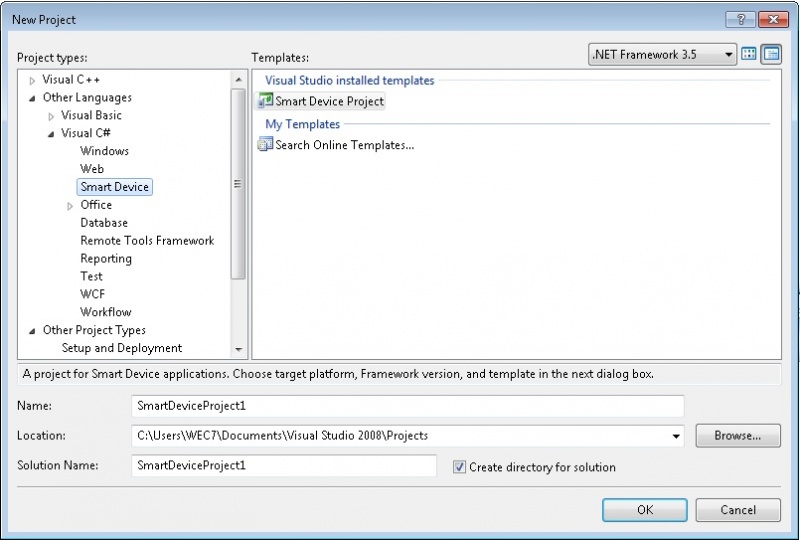Screen dimensions: 800x540
Task: Close the New Project dialog
Action: pyautogui.click(x=773, y=20)
